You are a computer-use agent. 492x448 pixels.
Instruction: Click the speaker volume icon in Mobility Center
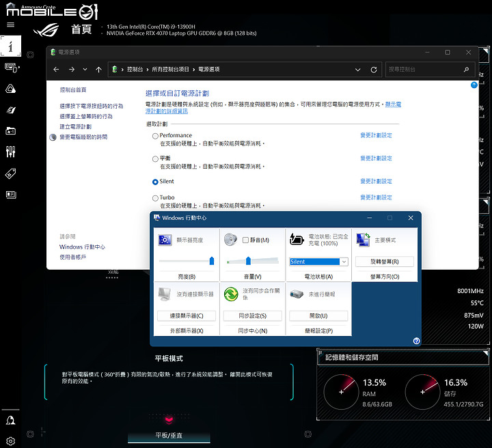(231, 240)
